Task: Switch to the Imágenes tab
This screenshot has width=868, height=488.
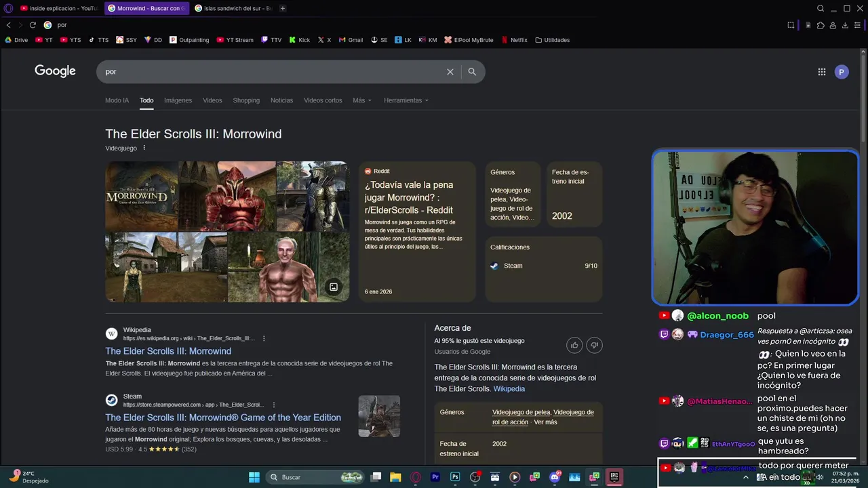Action: coord(178,100)
